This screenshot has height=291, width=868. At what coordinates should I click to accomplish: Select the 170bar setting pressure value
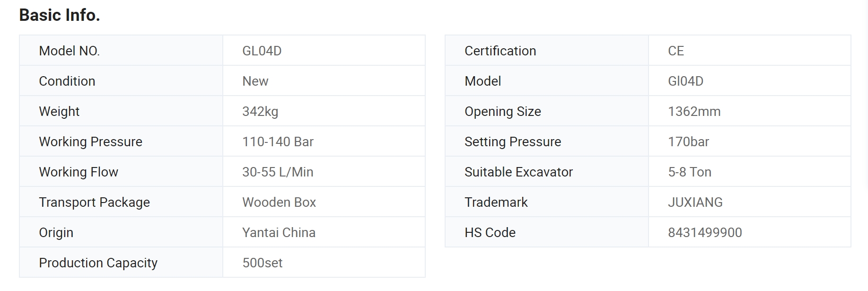(688, 141)
